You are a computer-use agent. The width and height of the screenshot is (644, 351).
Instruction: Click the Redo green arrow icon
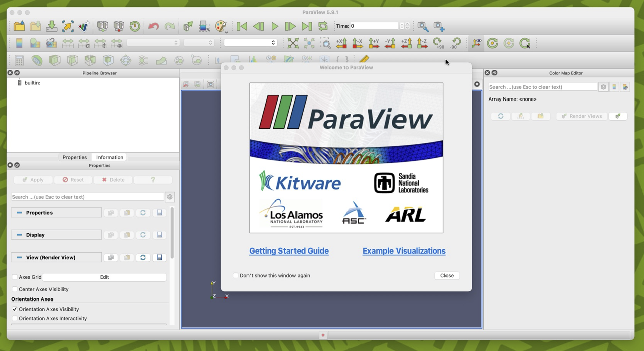170,26
